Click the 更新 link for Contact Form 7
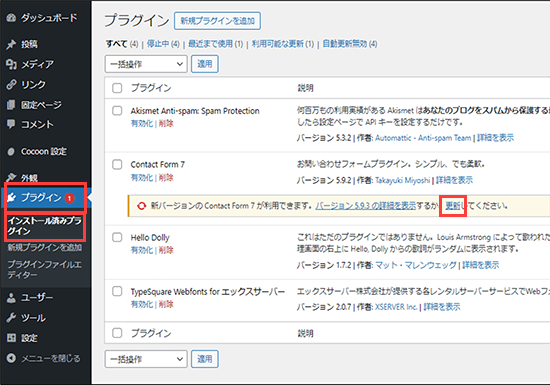 [x=452, y=206]
